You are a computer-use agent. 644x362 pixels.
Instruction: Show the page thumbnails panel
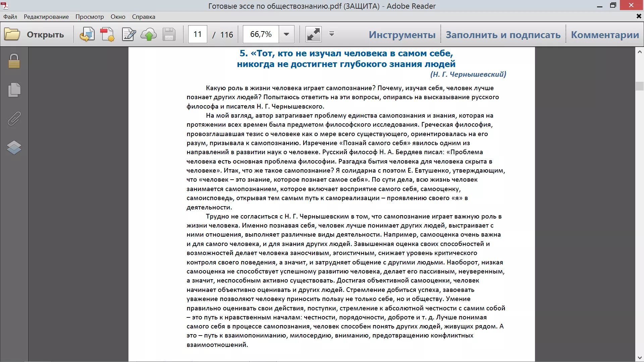pos(14,90)
